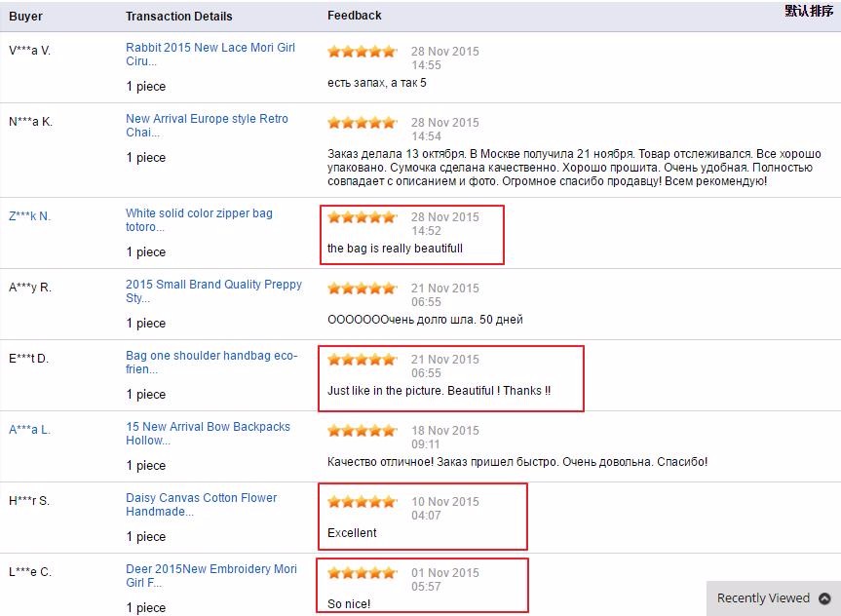The image size is (841, 616).
Task: Click star rating on 'bag is really beautifull' review
Action: [x=363, y=217]
